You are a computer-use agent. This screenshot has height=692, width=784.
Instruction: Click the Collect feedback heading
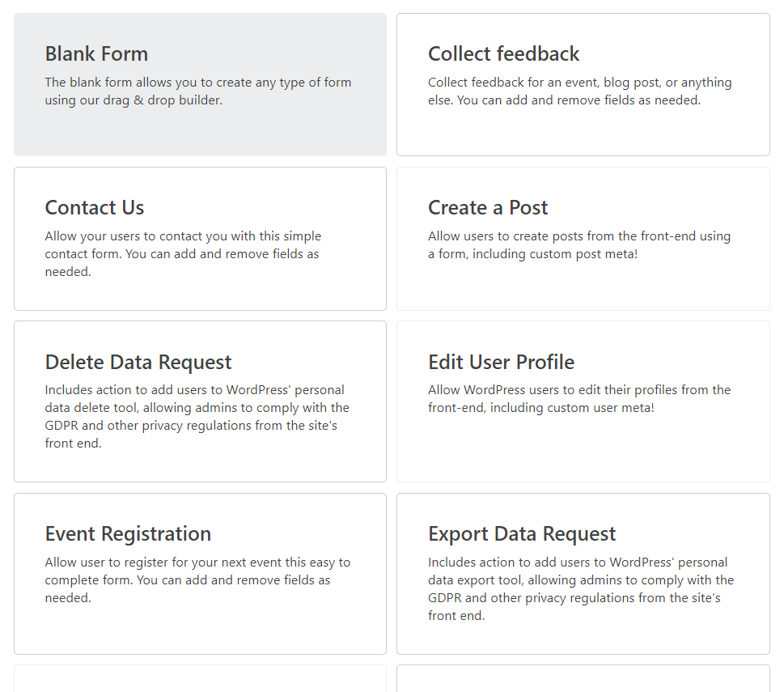(x=503, y=53)
